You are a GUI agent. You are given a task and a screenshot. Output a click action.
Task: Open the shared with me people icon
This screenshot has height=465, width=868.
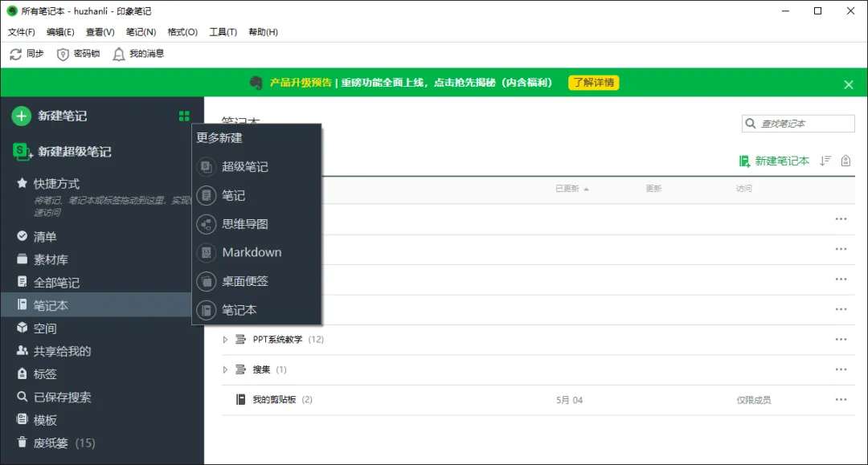(x=23, y=350)
